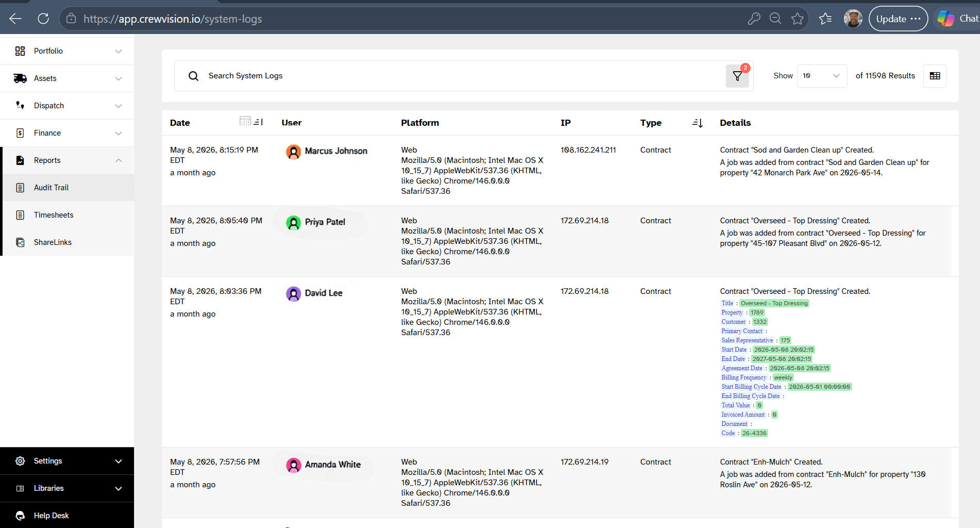Click IP address 108.162.241.211
This screenshot has height=528, width=980.
(588, 150)
